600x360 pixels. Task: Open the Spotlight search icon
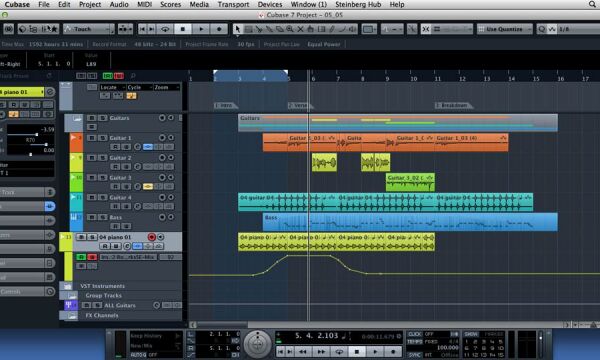pyautogui.click(x=592, y=4)
